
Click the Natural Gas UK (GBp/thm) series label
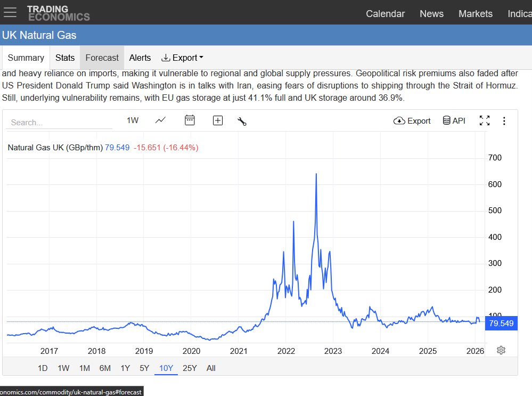click(55, 148)
